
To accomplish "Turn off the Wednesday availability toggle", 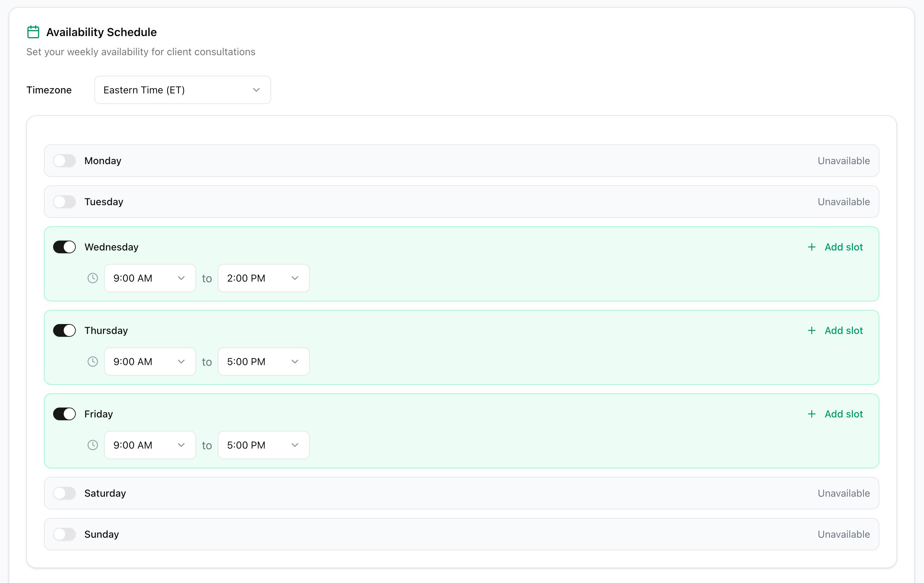I will [64, 247].
